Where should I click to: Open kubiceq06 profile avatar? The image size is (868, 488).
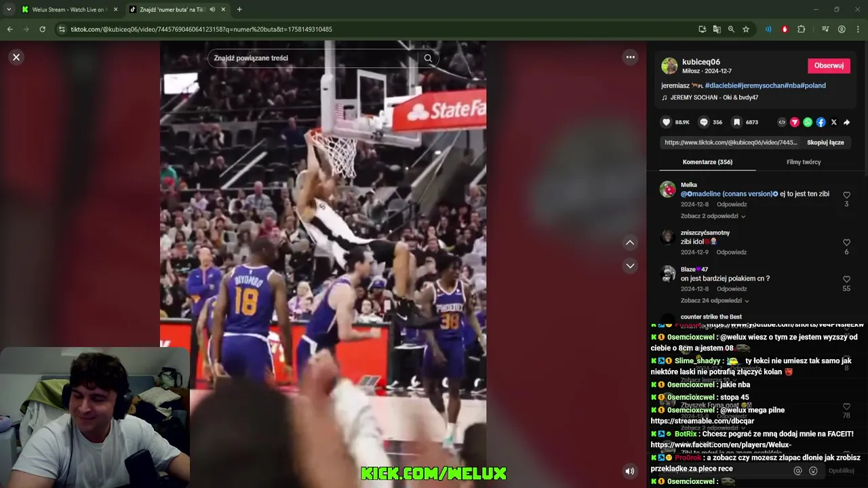pos(669,66)
